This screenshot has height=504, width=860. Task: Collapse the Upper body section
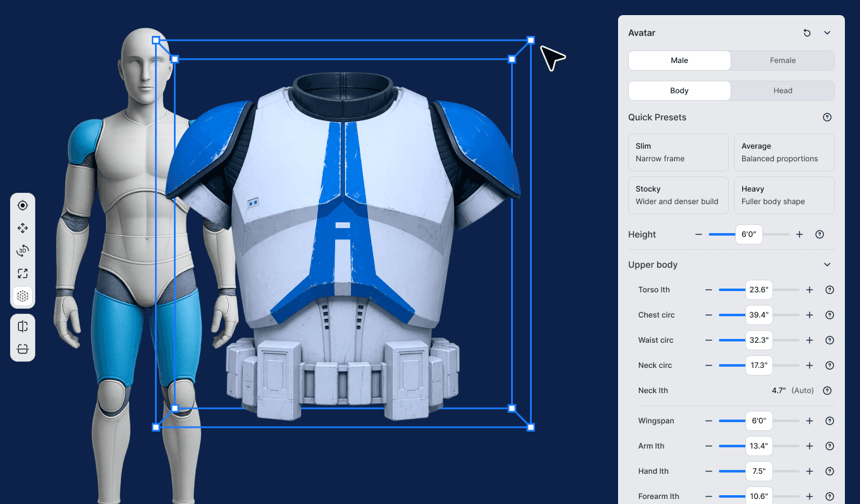pyautogui.click(x=827, y=265)
